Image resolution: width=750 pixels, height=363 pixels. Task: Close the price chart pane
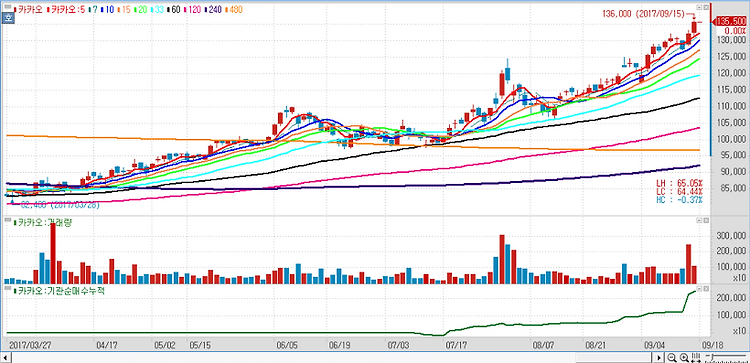(705, 8)
